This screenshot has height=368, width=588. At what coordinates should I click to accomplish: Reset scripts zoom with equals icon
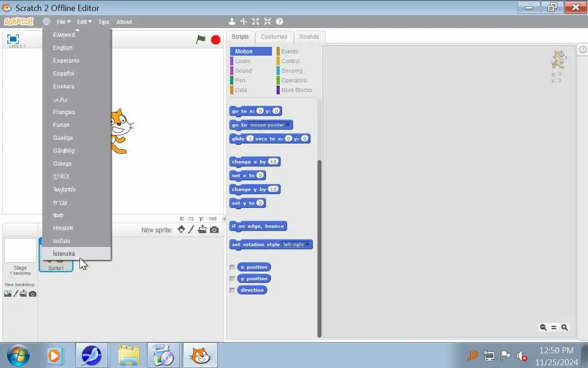point(554,328)
